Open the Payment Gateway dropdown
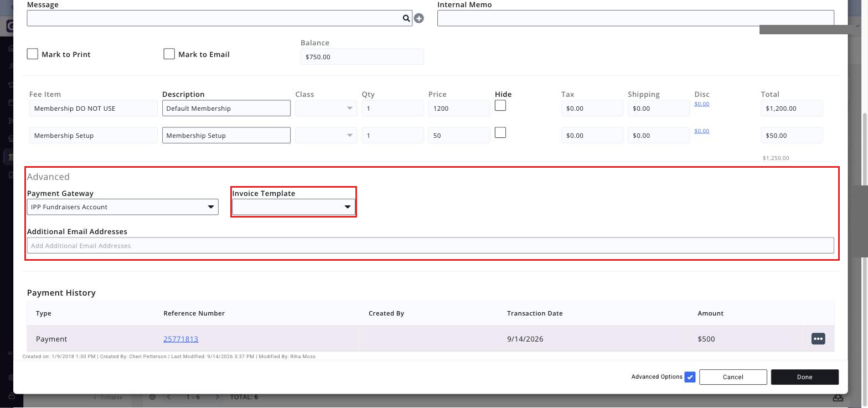The width and height of the screenshot is (868, 408). (122, 207)
